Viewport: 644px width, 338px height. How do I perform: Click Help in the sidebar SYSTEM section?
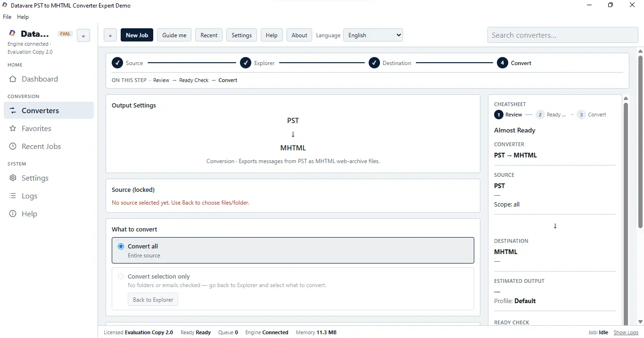49,214
